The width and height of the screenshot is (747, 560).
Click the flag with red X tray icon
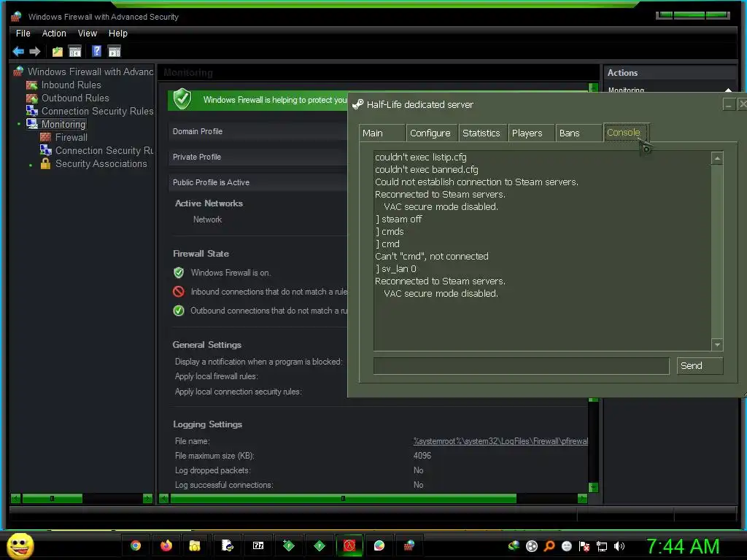click(584, 547)
